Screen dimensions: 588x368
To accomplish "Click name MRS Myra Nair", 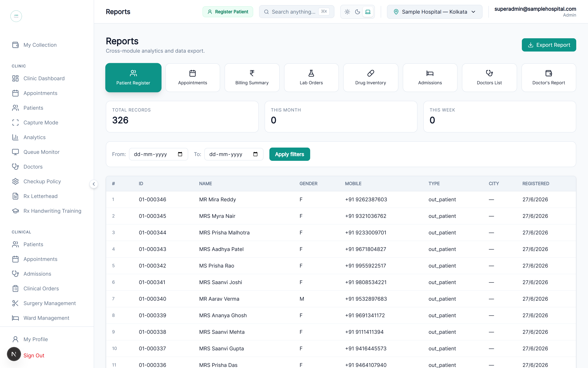I will (x=217, y=216).
